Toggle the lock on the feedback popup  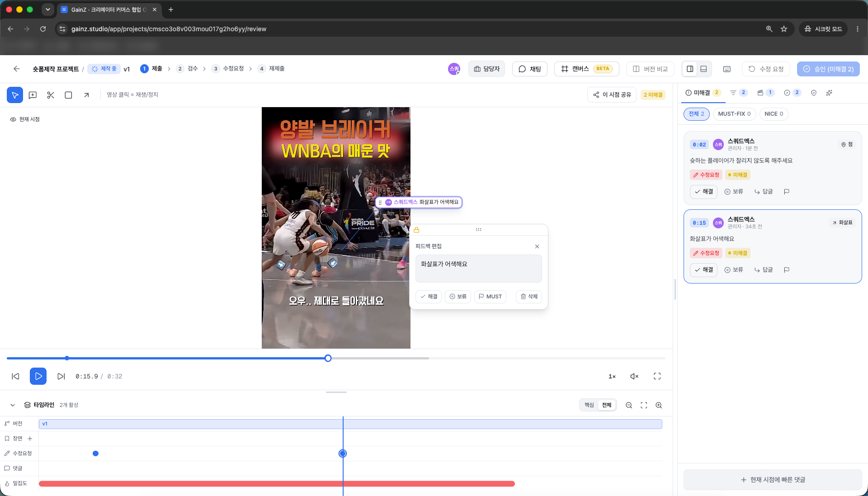click(416, 230)
